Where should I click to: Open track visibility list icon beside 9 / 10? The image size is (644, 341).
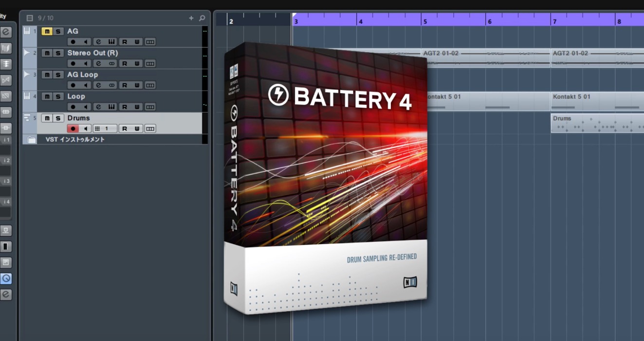pyautogui.click(x=30, y=18)
